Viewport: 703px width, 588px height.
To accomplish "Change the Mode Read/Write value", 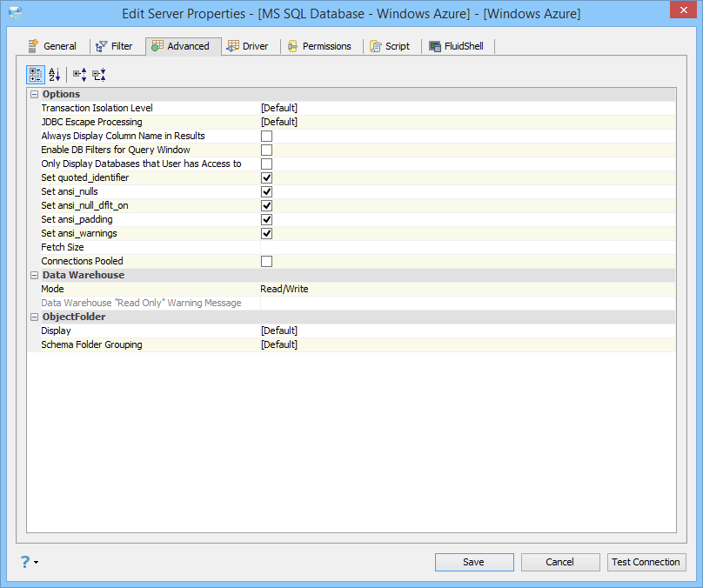I will (x=467, y=289).
